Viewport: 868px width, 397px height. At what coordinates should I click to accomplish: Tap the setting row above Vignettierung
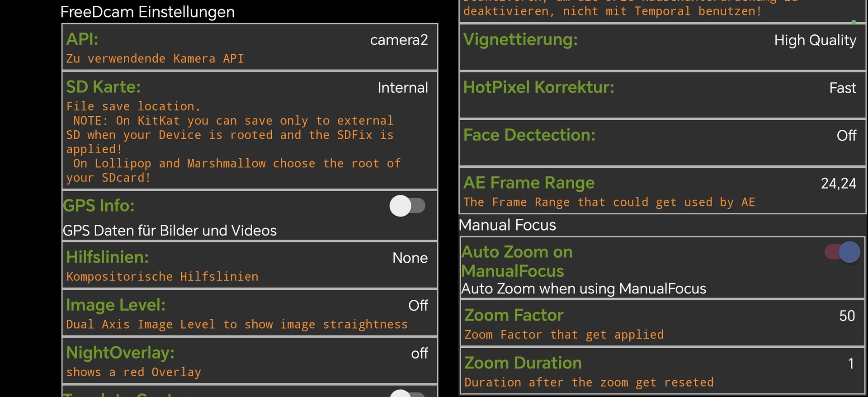tap(662, 10)
